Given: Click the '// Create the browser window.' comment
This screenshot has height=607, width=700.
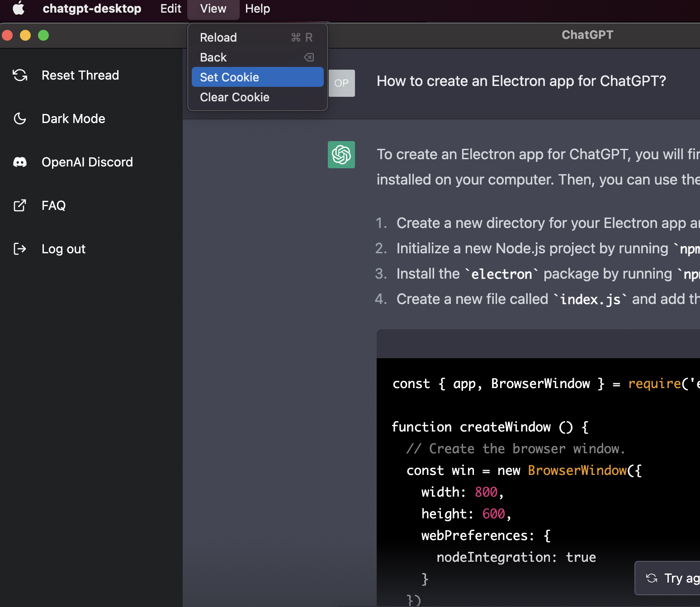Looking at the screenshot, I should (516, 449).
